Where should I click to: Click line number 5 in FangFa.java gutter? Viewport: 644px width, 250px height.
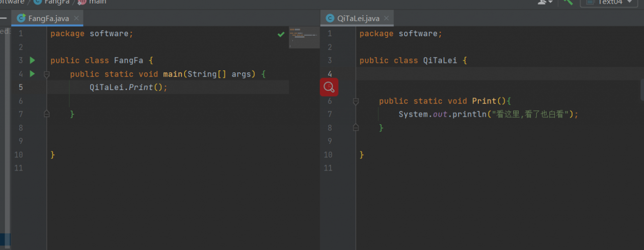[21, 88]
